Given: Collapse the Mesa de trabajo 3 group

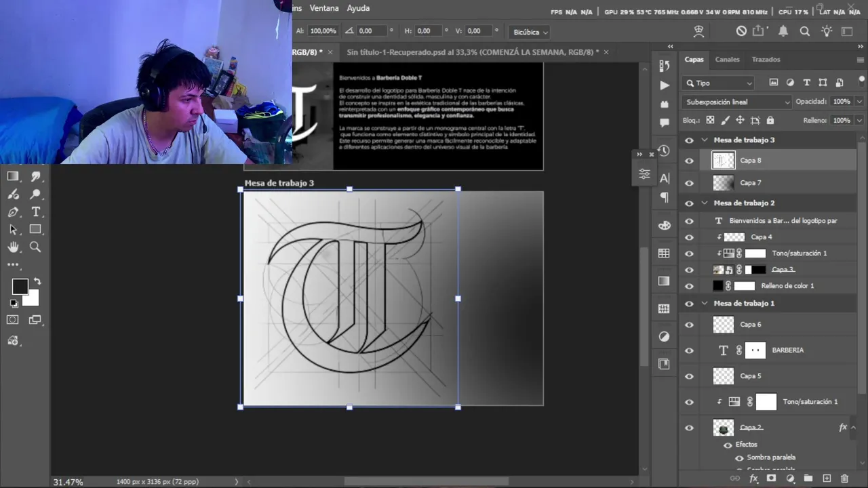Looking at the screenshot, I should click(705, 140).
